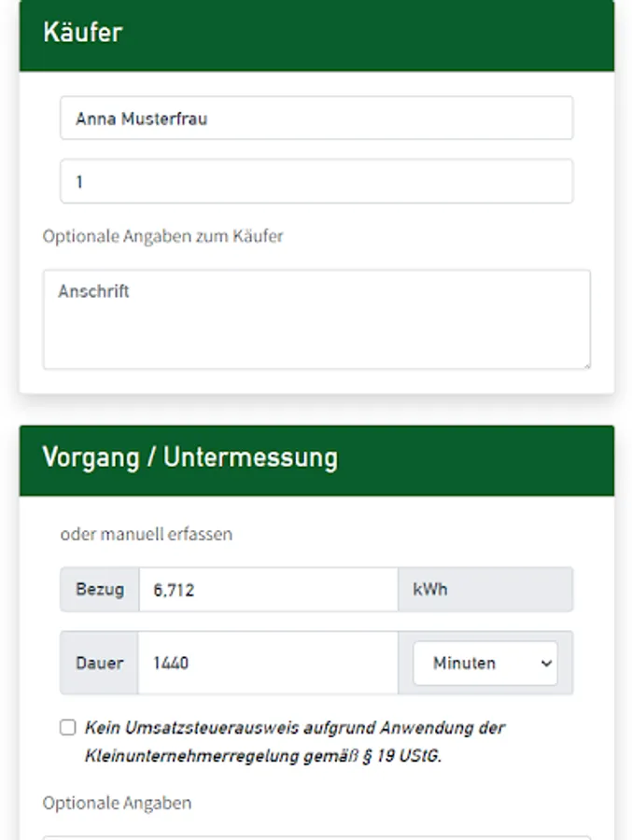The height and width of the screenshot is (840, 632).
Task: Click the Bezug value field showing 6,712
Action: pyautogui.click(x=267, y=590)
